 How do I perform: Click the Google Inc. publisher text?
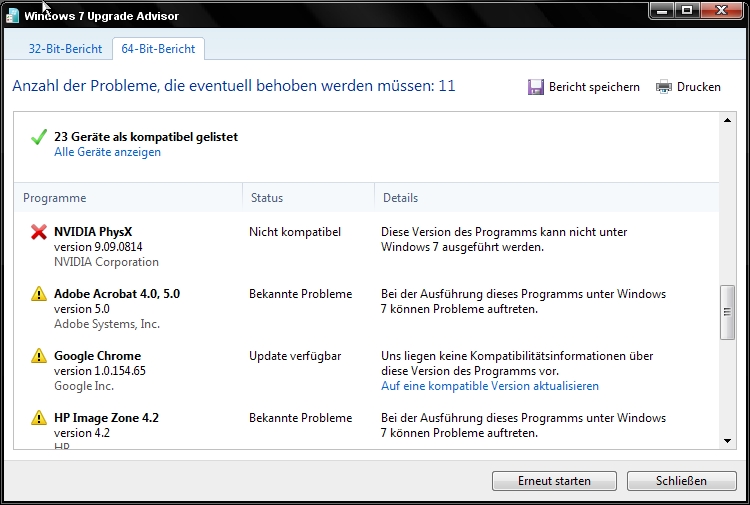coord(84,386)
